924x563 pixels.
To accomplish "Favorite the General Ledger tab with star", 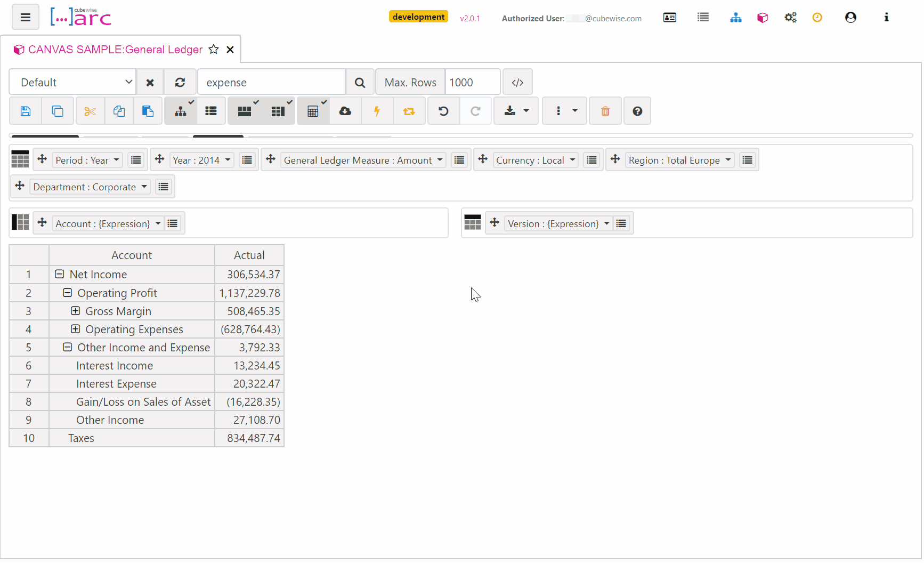I will click(x=214, y=50).
